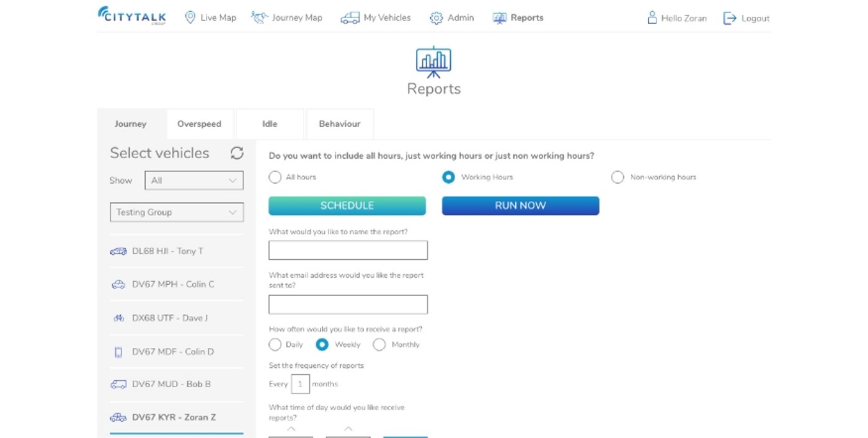Image resolution: width=868 pixels, height=438 pixels.
Task: Click the My Vehicles van icon
Action: tap(350, 18)
